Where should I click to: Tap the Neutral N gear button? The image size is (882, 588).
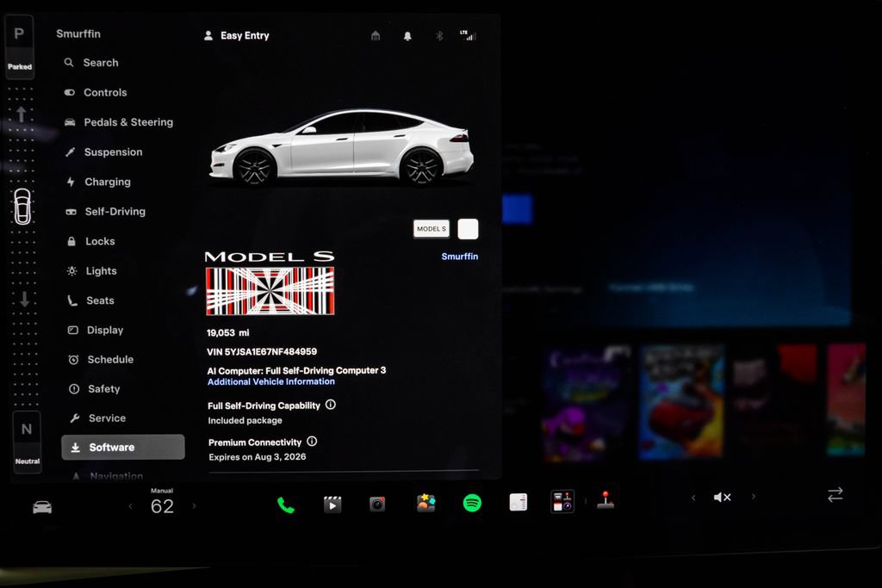(x=27, y=442)
